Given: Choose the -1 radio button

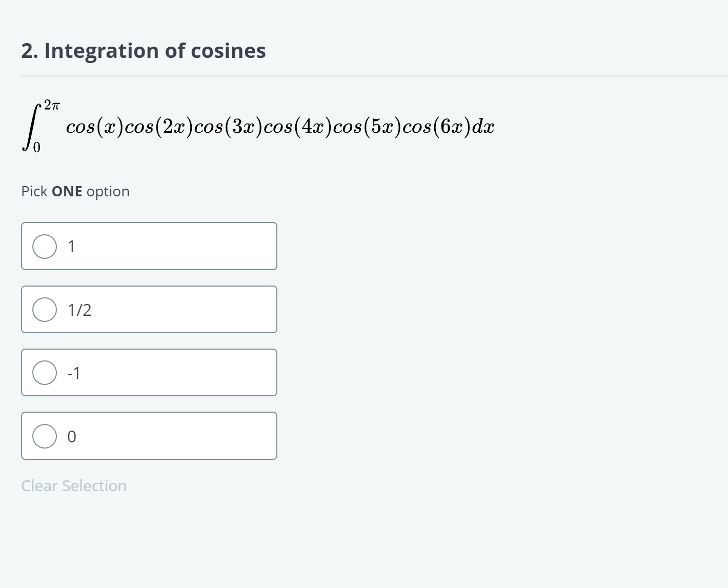Looking at the screenshot, I should click(x=45, y=373).
